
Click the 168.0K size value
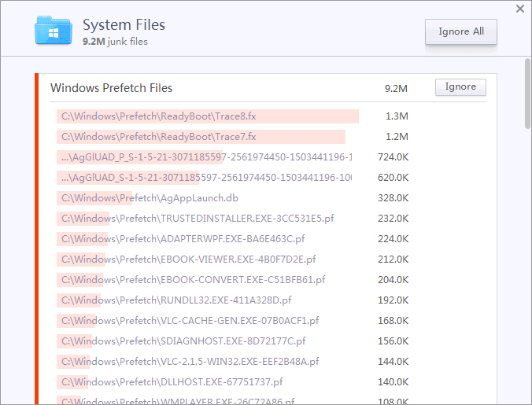tap(393, 321)
